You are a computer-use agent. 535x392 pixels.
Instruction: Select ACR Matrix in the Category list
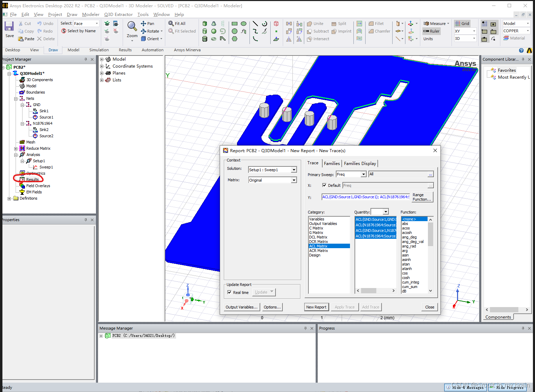click(x=318, y=251)
